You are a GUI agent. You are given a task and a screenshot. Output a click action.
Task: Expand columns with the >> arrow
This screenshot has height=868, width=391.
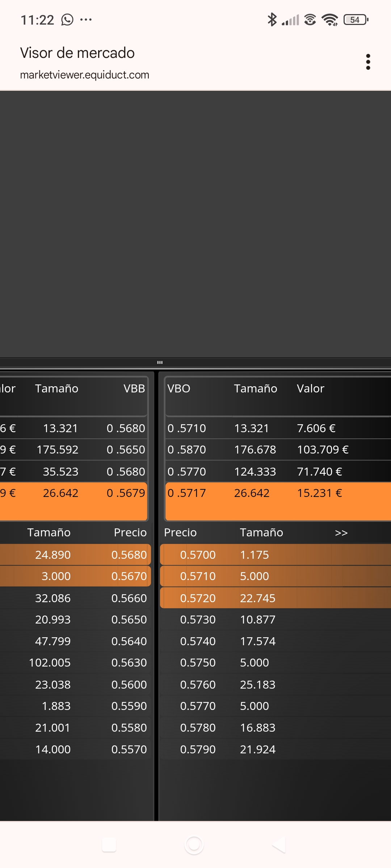[341, 533]
